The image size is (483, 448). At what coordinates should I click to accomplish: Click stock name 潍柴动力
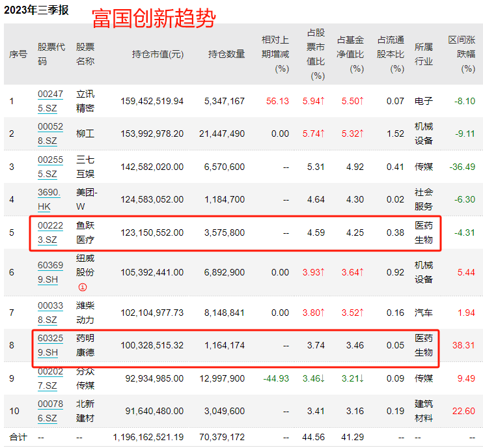click(x=85, y=313)
